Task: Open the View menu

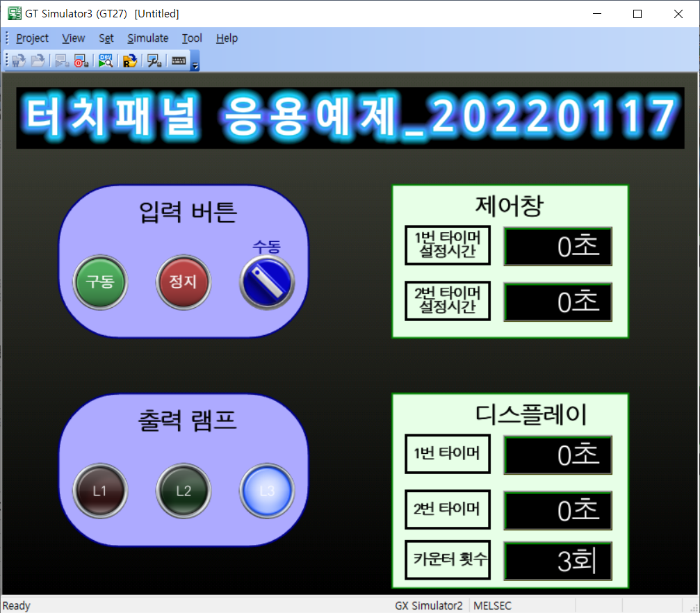Action: tap(73, 38)
